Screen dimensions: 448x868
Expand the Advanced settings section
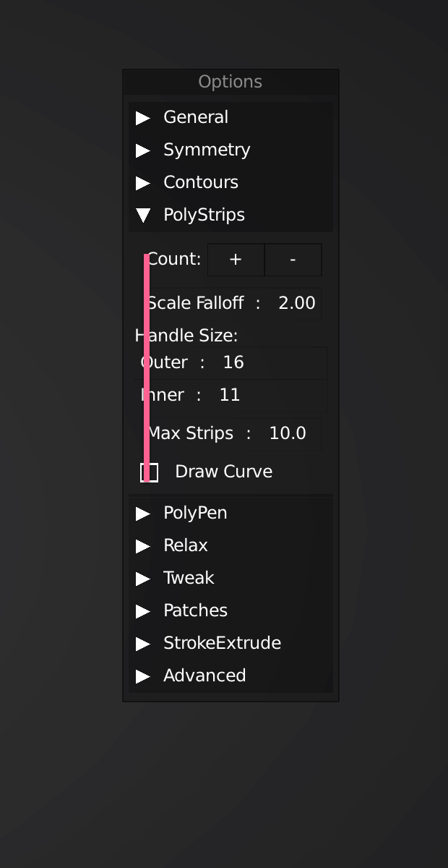tap(204, 676)
